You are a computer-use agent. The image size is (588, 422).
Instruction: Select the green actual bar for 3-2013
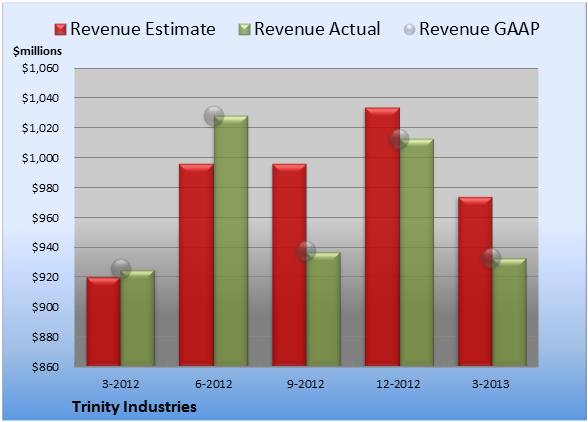(x=510, y=312)
